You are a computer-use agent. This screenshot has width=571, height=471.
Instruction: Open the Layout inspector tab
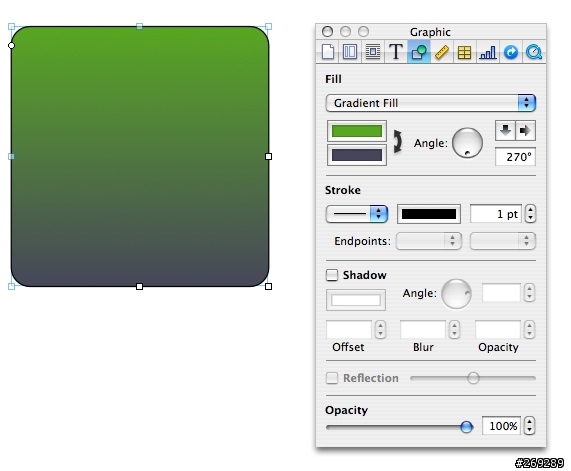click(350, 52)
